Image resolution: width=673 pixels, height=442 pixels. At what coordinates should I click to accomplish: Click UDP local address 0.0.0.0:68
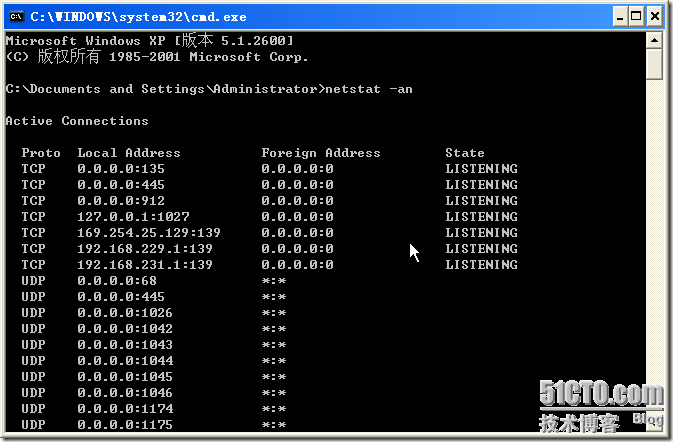pos(117,281)
